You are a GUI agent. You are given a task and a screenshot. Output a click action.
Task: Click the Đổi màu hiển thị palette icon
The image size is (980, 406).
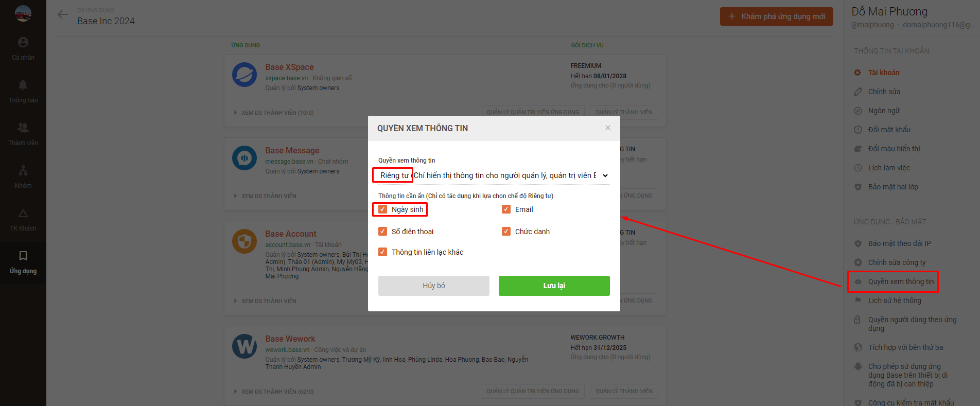click(x=857, y=149)
